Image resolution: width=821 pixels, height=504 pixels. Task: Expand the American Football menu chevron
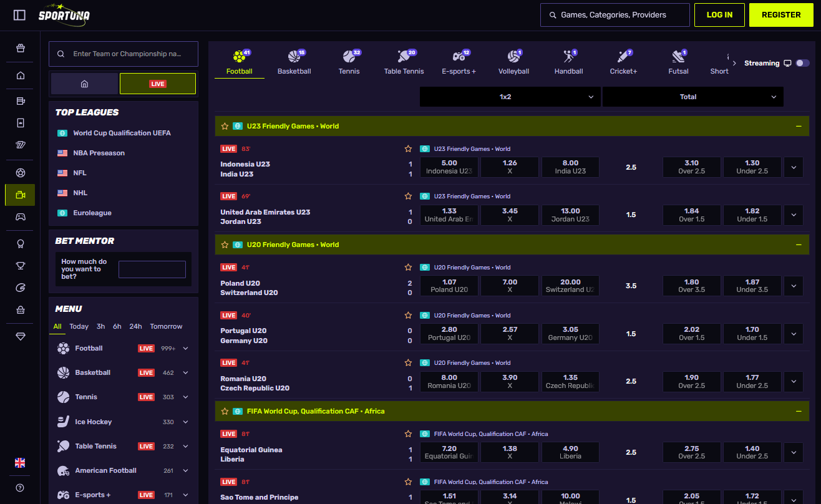coord(186,470)
